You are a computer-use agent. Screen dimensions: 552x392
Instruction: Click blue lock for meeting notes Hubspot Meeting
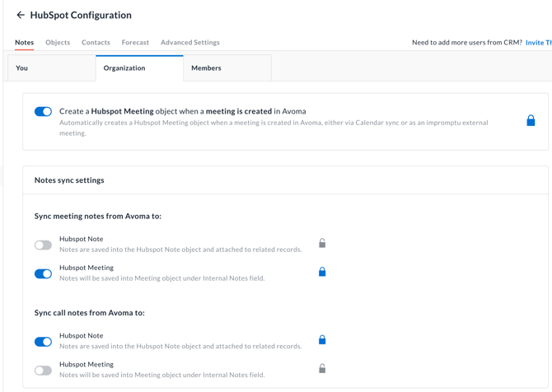pos(322,272)
